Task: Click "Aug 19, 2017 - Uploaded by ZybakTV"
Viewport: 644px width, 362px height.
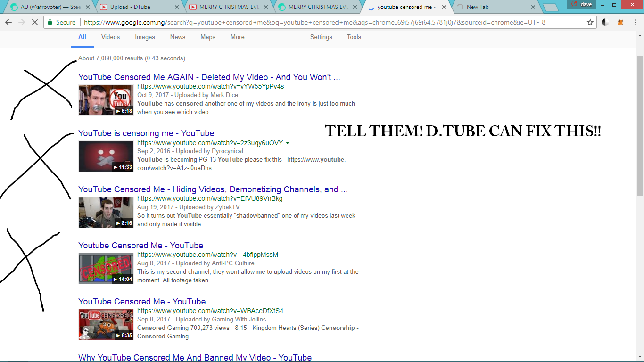Action: (189, 207)
